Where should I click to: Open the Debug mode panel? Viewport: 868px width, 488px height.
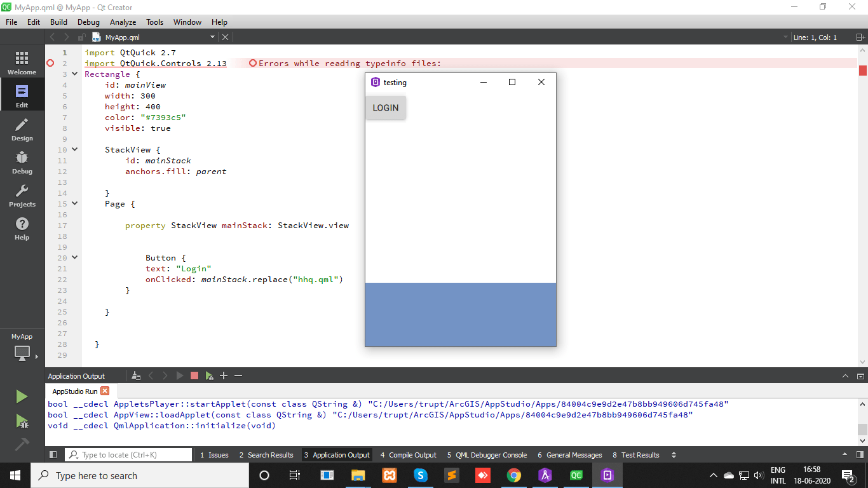click(22, 163)
